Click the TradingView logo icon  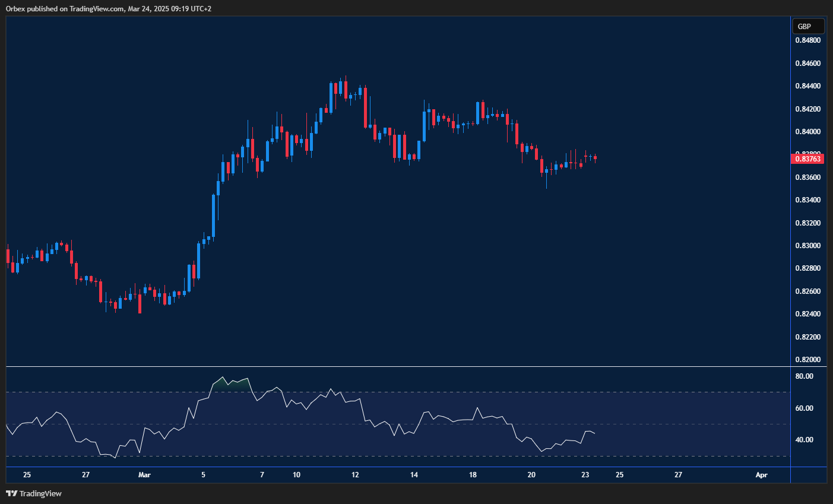(12, 493)
